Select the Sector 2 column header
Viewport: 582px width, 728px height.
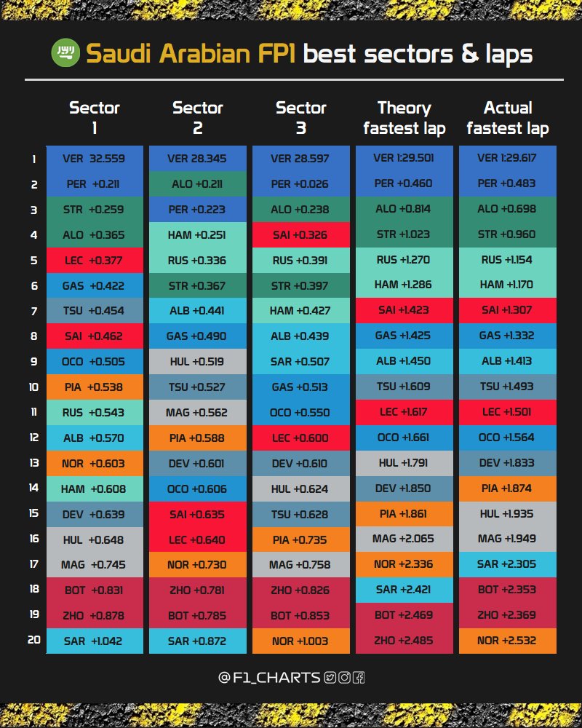(197, 119)
